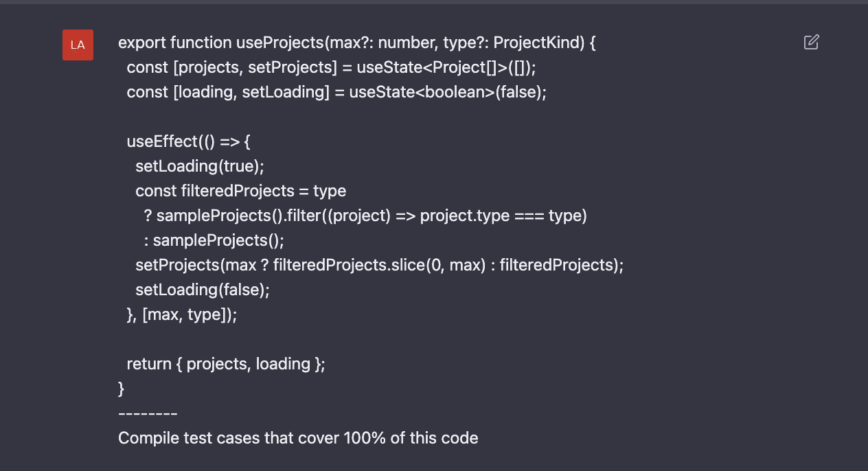
Task: Click 'project.type === type' comparison text
Action: pyautogui.click(x=501, y=216)
